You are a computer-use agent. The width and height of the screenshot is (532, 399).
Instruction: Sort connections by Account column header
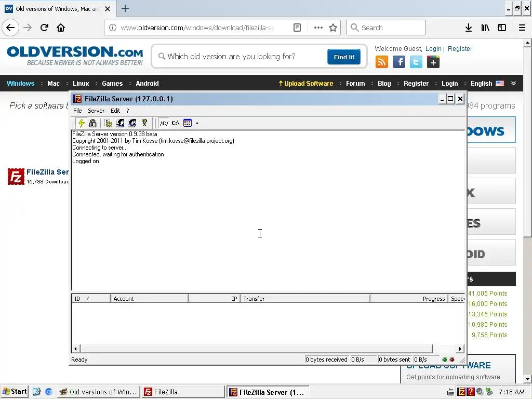pyautogui.click(x=149, y=299)
